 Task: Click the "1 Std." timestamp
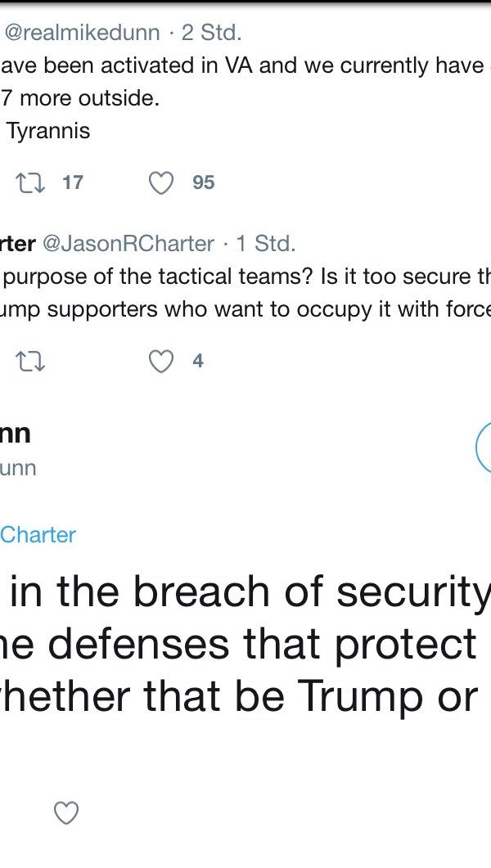(265, 243)
